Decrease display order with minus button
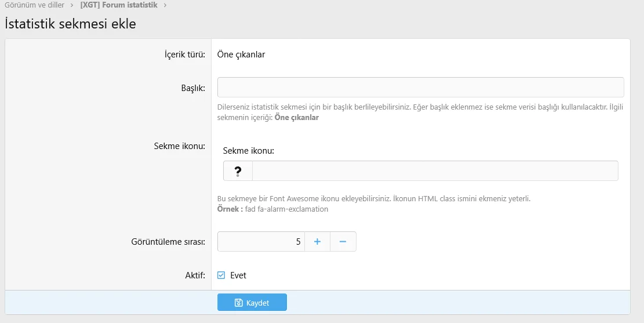The width and height of the screenshot is (644, 323). pos(343,242)
